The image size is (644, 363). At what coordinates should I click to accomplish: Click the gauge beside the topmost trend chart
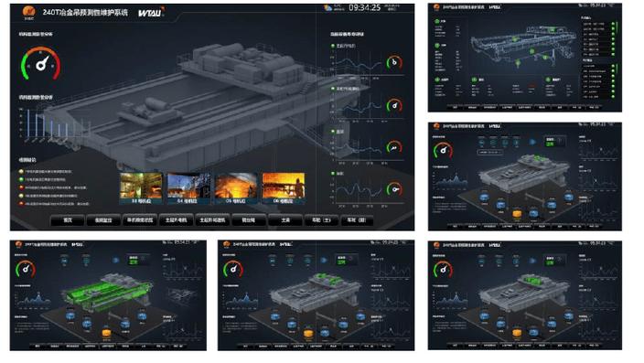[394, 62]
